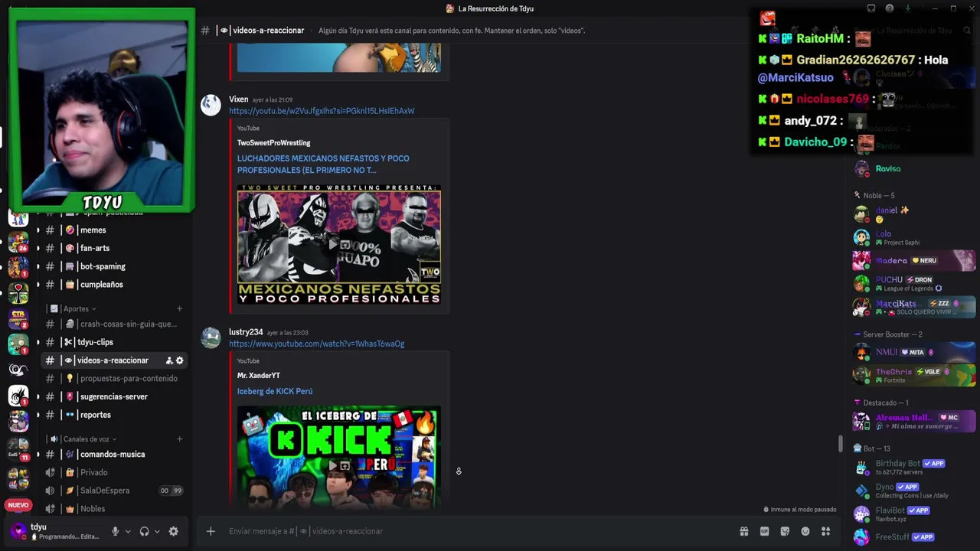Add channel to Canales de voz category
The image size is (980, 551).
tap(179, 439)
